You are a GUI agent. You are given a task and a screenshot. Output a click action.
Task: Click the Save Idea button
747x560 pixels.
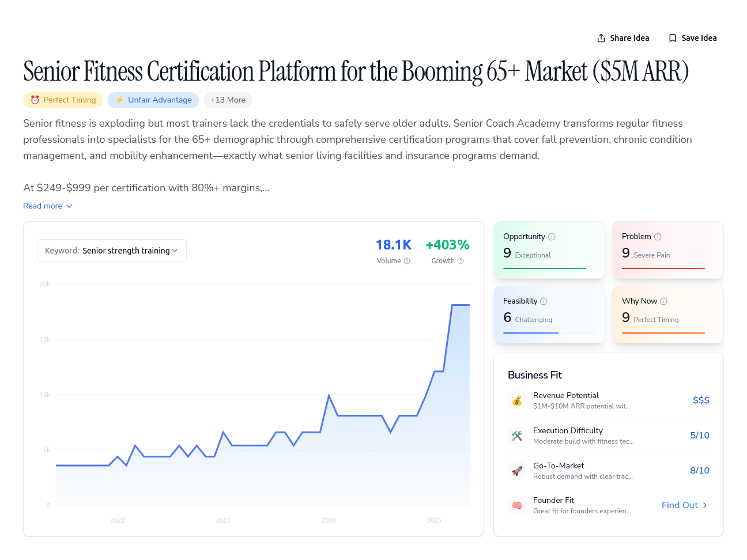693,38
